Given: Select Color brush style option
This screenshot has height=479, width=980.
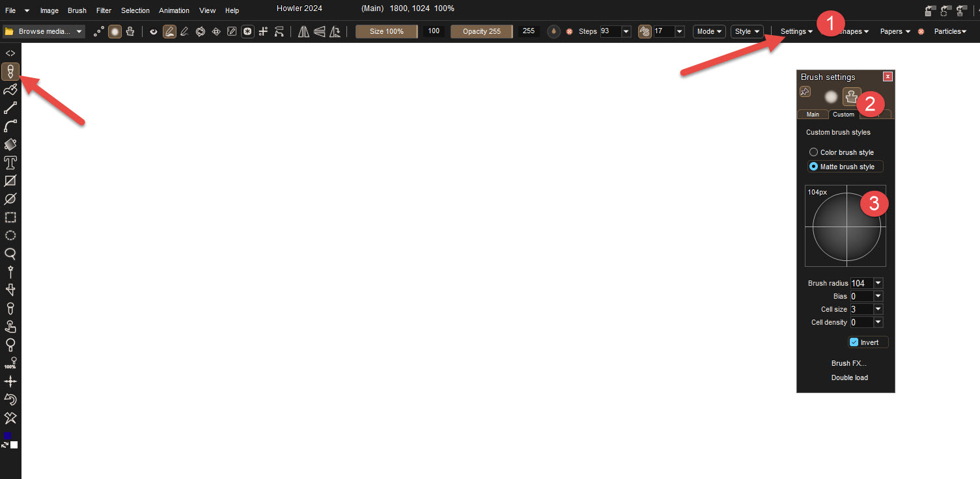Looking at the screenshot, I should tap(813, 152).
